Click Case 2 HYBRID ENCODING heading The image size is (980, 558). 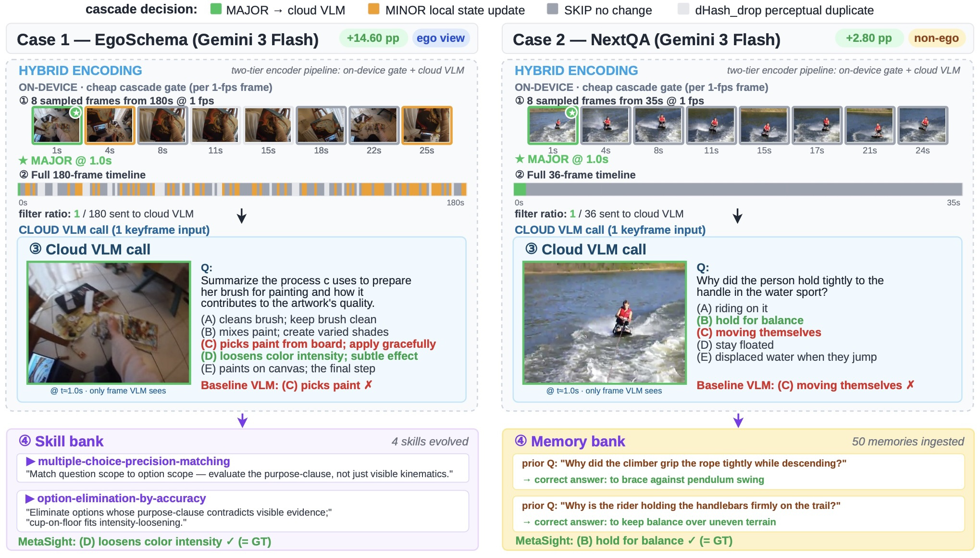(576, 71)
